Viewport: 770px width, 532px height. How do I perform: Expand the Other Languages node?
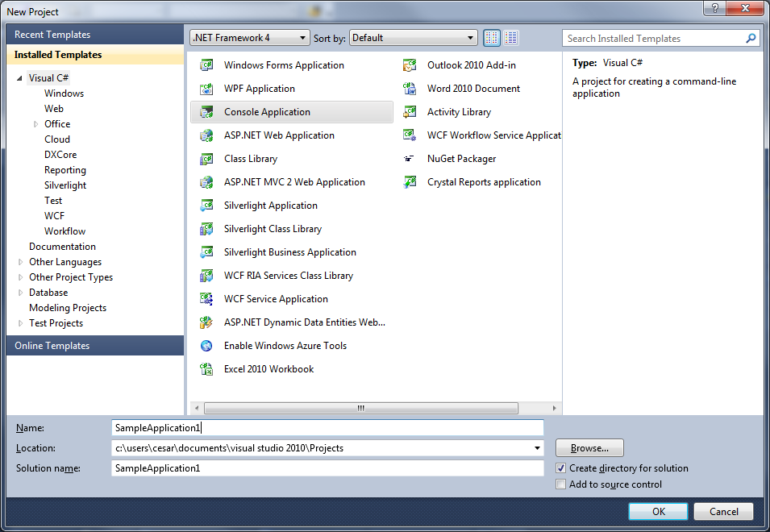pyautogui.click(x=20, y=262)
